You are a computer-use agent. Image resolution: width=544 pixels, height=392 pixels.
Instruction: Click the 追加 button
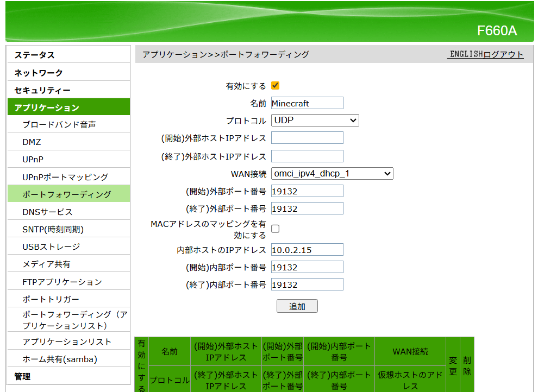pyautogui.click(x=297, y=306)
